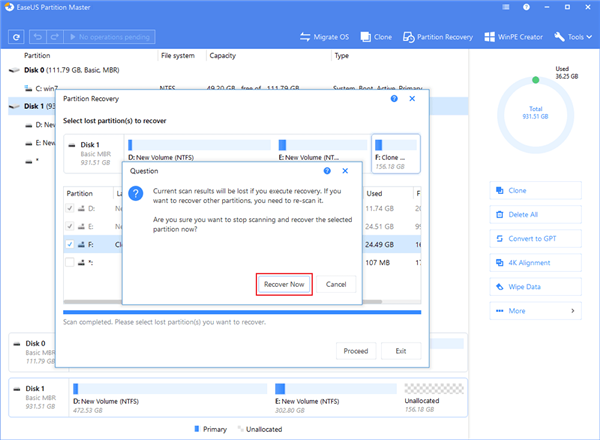The image size is (600, 440).
Task: Select Wipe Data in side panel
Action: pos(535,287)
